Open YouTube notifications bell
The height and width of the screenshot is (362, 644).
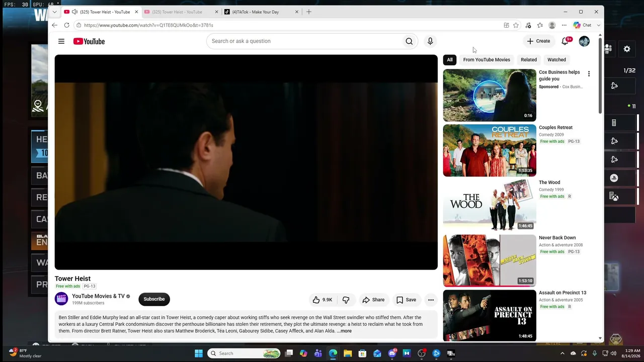(565, 41)
